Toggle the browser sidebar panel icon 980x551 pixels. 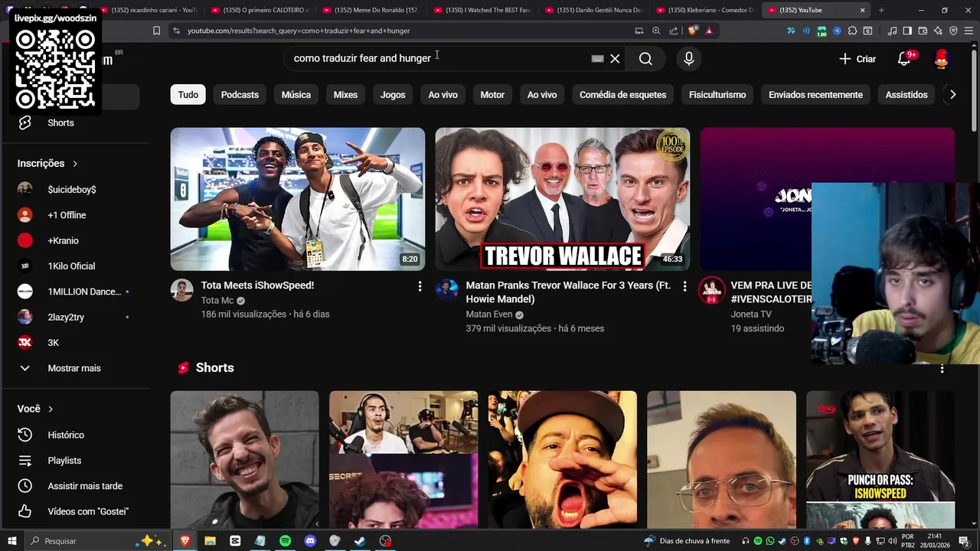coord(907,31)
